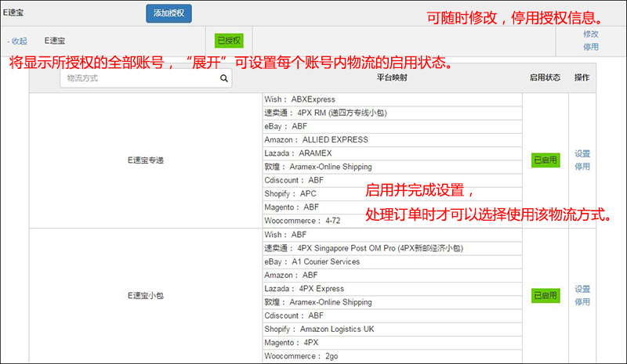Click the search magnifier icon
Screen dimensions: 627x364
[x=224, y=78]
